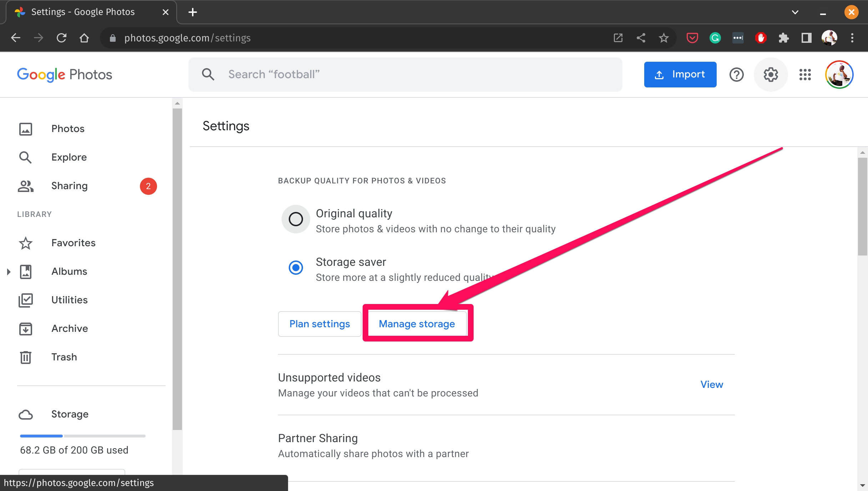Screen dimensions: 868x491
Task: Click the settings gear icon
Action: (771, 75)
